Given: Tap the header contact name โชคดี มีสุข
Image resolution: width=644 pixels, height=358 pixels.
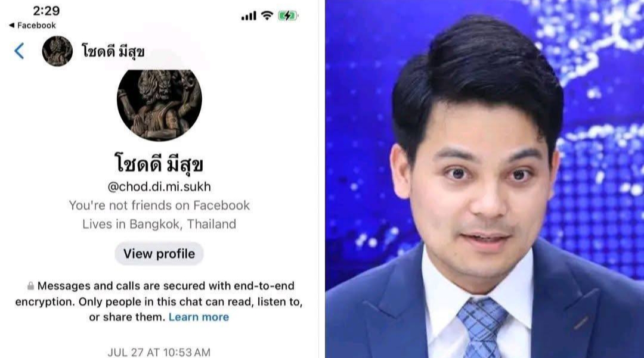Looking at the screenshot, I should 113,52.
